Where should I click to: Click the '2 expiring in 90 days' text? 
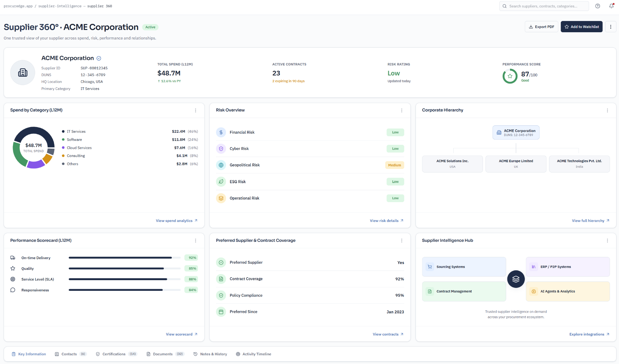288,81
